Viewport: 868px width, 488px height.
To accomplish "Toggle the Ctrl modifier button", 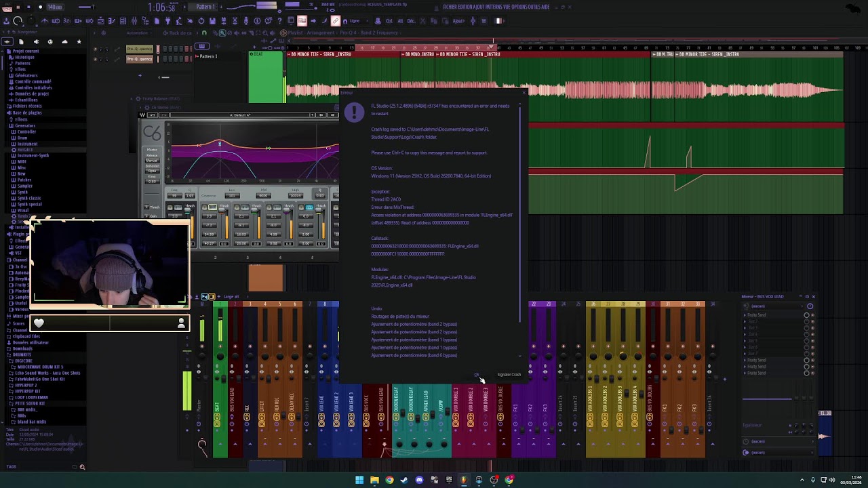I will [389, 20].
